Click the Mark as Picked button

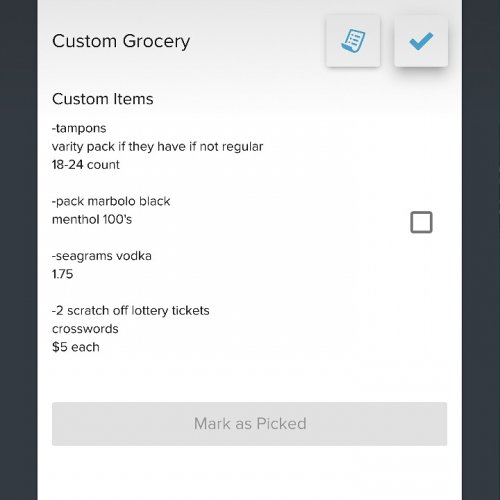[249, 424]
